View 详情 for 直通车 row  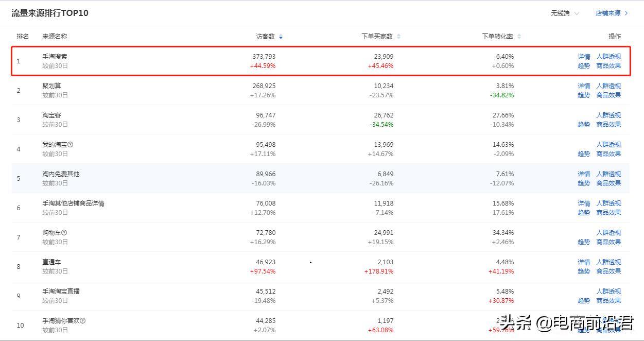tap(584, 262)
